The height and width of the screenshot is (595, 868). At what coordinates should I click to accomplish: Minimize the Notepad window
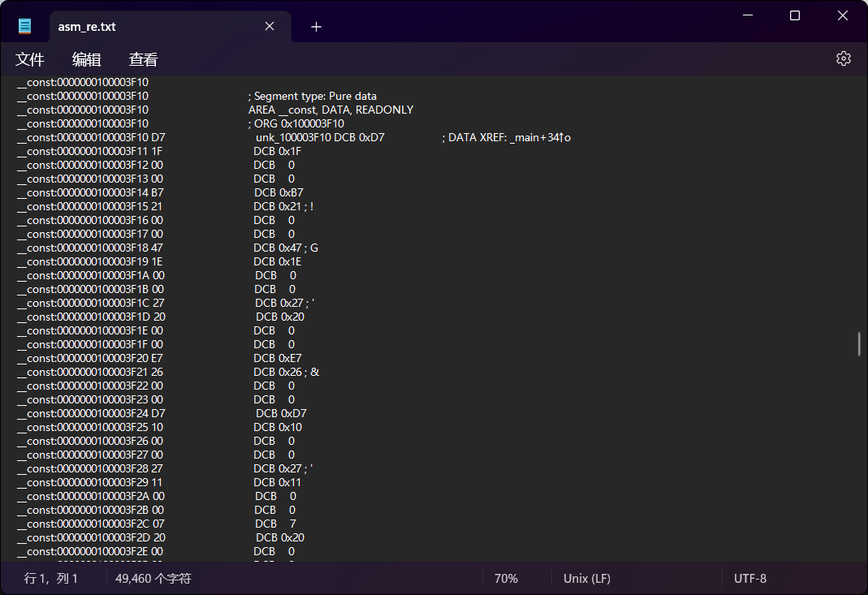(x=748, y=15)
